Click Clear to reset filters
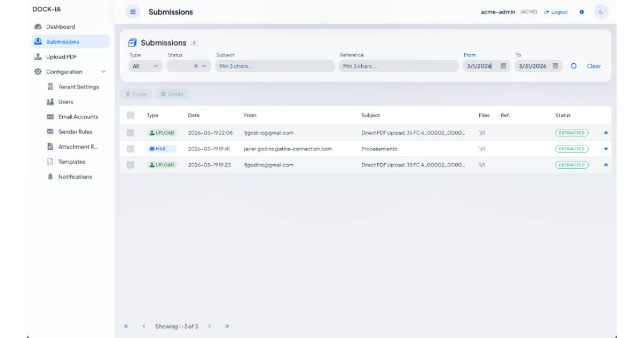Image resolution: width=644 pixels, height=338 pixels. point(594,66)
